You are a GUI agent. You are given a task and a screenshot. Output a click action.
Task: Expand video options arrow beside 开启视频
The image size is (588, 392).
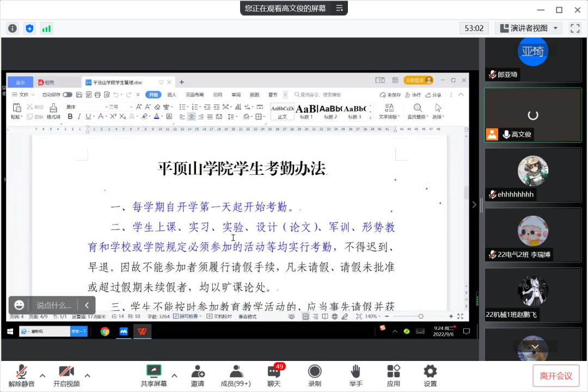[88, 375]
